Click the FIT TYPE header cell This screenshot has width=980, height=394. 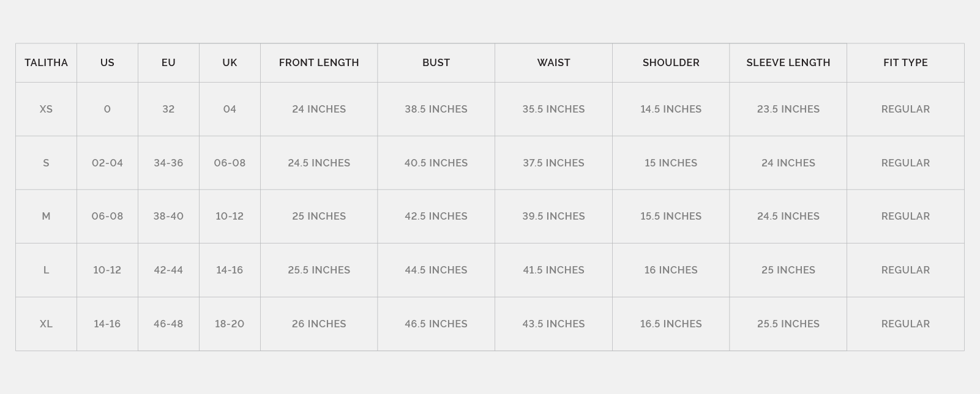coord(905,62)
